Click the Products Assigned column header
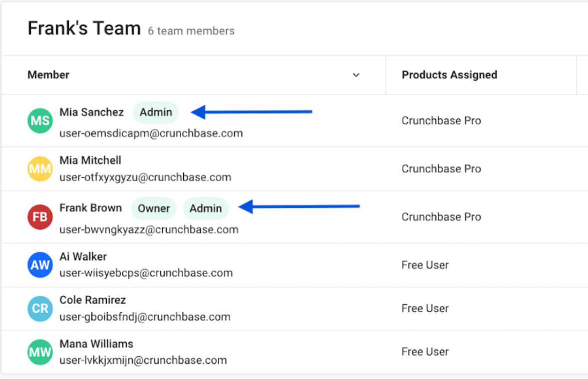Viewport: 588px width, 379px height. (x=481, y=75)
